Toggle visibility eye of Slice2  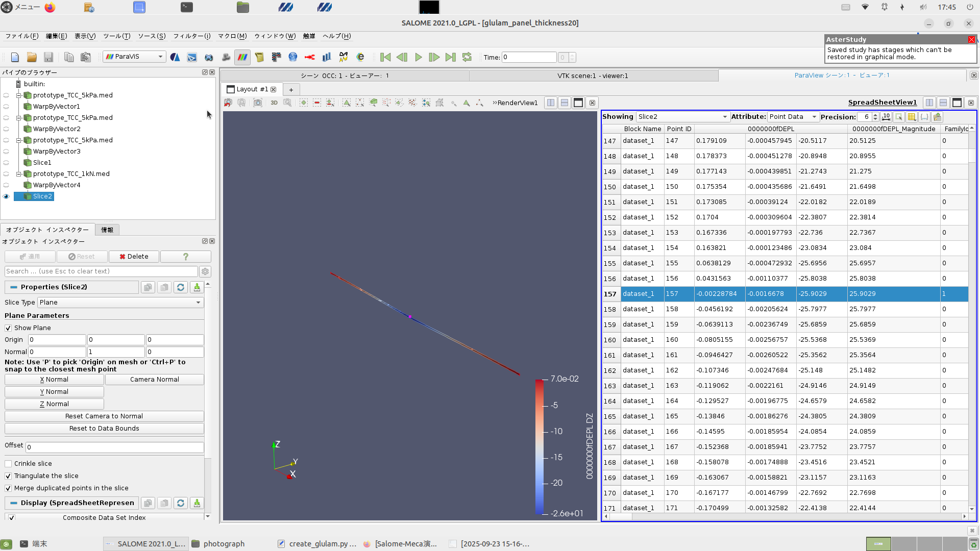pyautogui.click(x=6, y=196)
